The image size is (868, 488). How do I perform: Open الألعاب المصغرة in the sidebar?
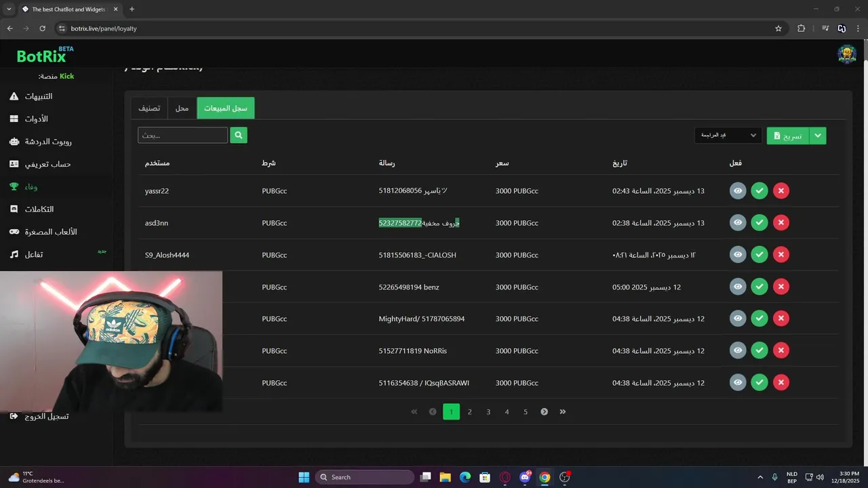[44, 232]
